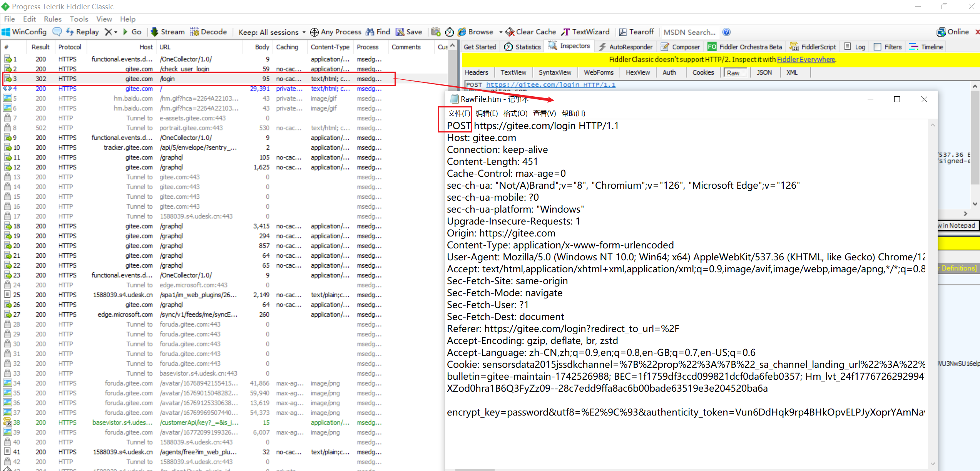The width and height of the screenshot is (980, 471).
Task: Click the Go resume button
Action: (x=132, y=32)
